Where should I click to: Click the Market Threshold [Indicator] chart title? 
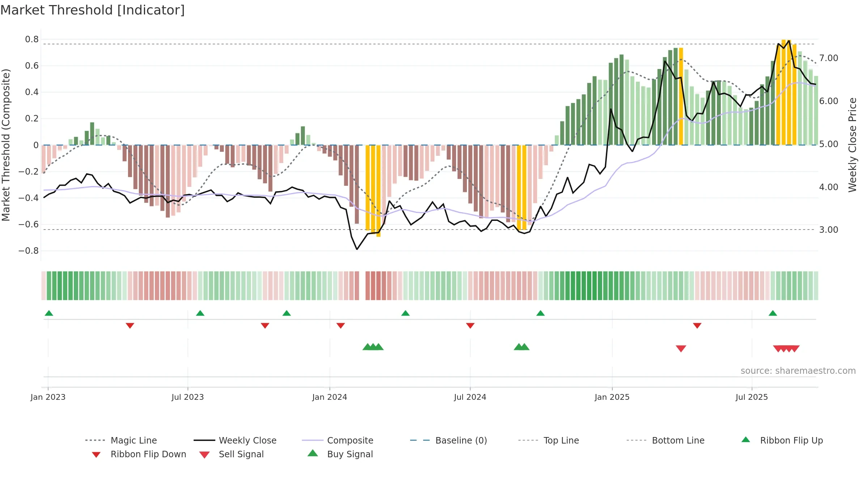click(93, 10)
